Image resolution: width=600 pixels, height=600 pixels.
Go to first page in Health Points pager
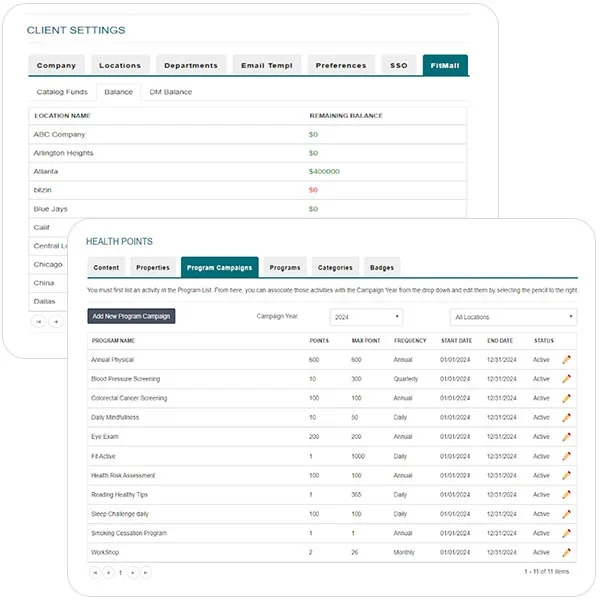[x=95, y=572]
